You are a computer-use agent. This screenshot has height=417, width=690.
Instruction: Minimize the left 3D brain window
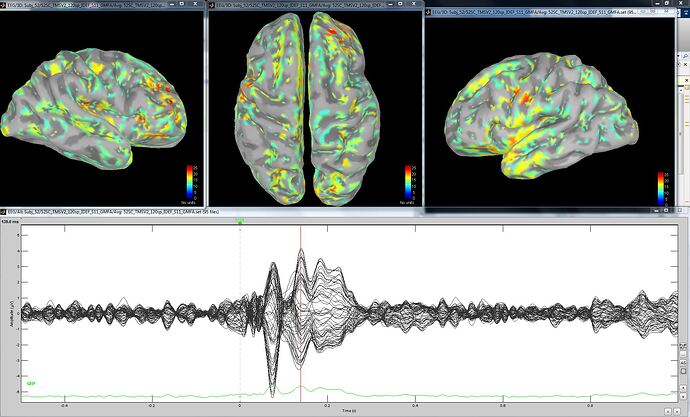pos(170,4)
